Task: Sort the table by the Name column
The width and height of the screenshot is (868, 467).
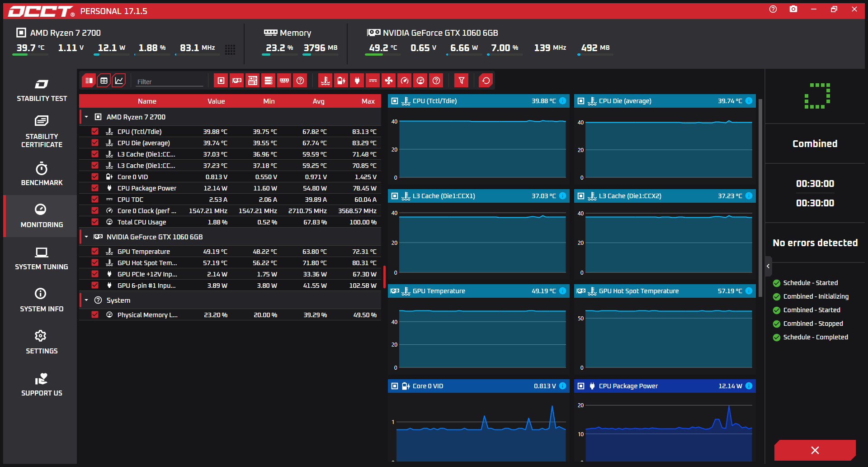Action: [147, 101]
